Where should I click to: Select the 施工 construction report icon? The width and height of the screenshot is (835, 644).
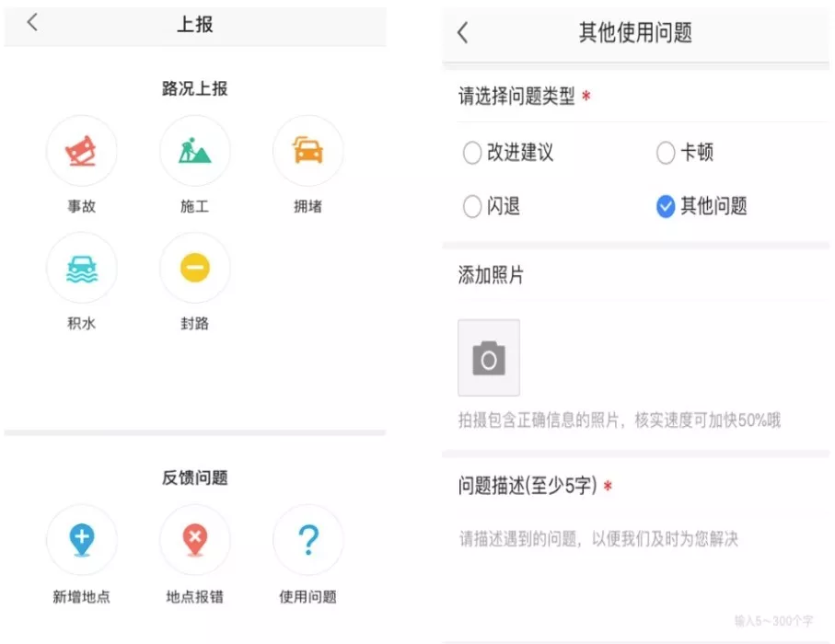coord(195,151)
